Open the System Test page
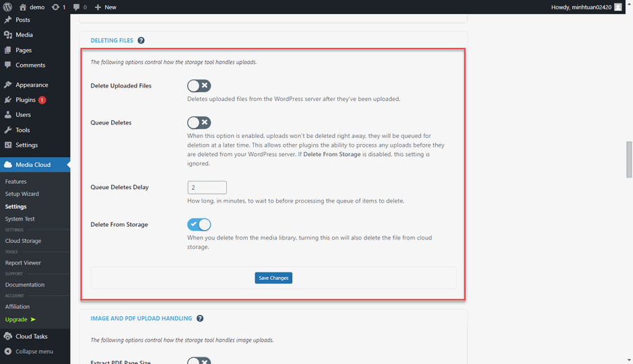This screenshot has width=633, height=364. 20,219
